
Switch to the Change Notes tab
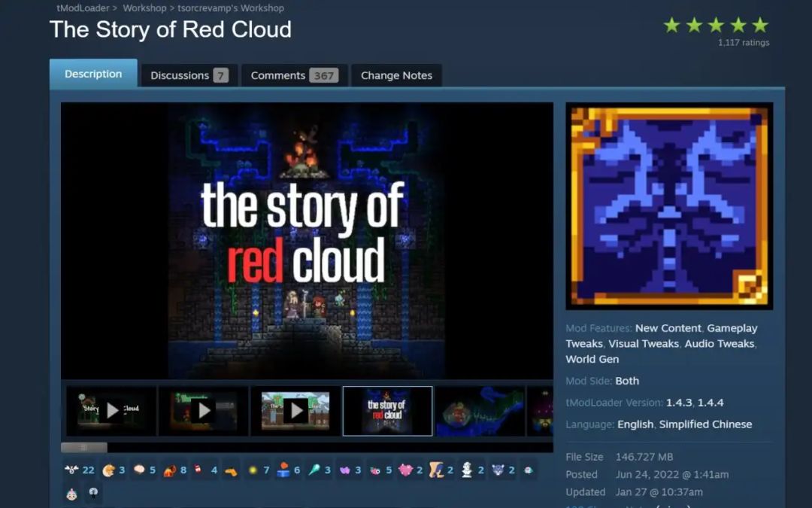(x=396, y=75)
